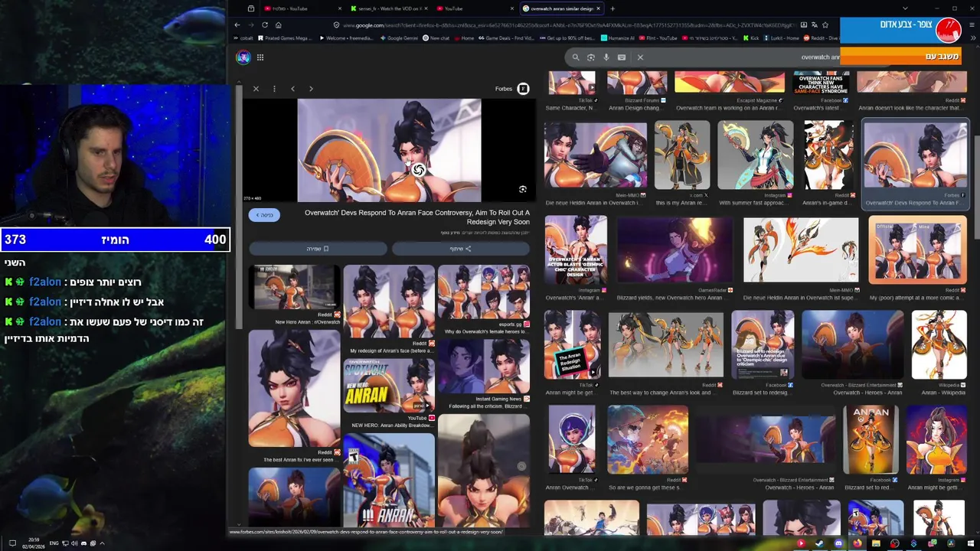Screen dimensions: 980x551
Task: Open the Firefox view icon left of tabs
Action: 251,8
